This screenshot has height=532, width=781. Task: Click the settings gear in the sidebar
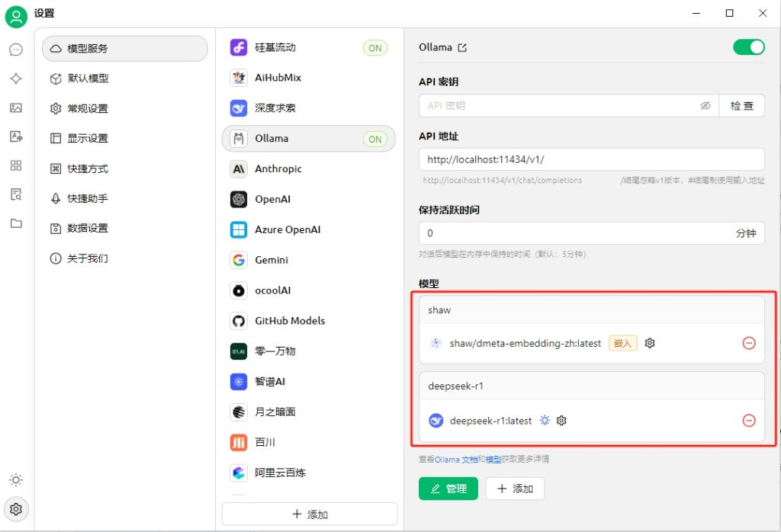pyautogui.click(x=16, y=509)
